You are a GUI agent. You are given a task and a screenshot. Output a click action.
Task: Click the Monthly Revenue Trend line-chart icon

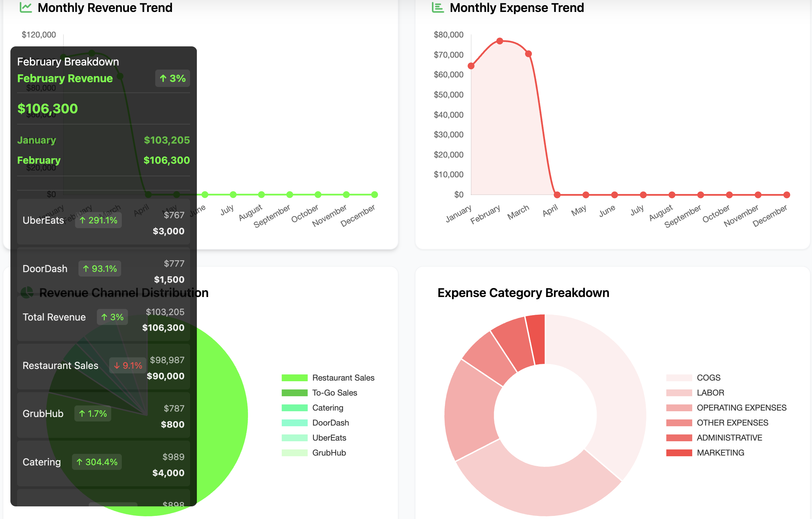click(26, 8)
